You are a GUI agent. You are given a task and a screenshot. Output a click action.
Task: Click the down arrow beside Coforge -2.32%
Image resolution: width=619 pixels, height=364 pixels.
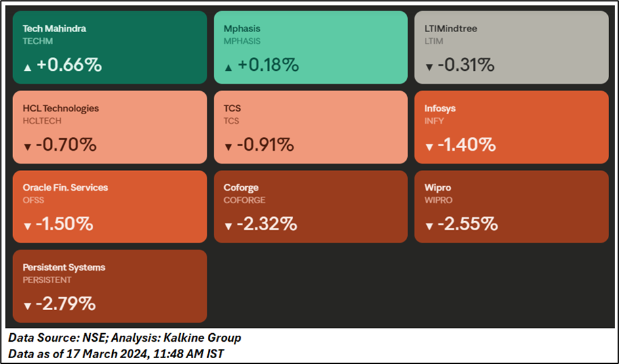(x=228, y=226)
